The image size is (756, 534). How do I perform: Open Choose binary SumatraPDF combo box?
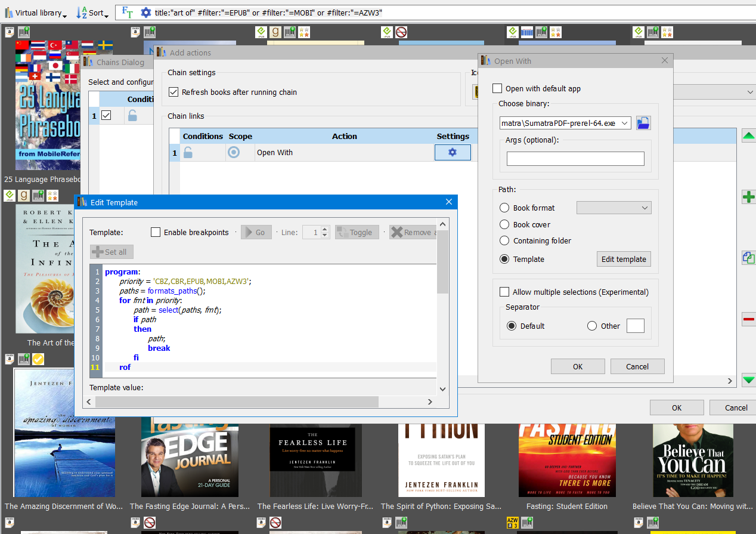point(565,123)
